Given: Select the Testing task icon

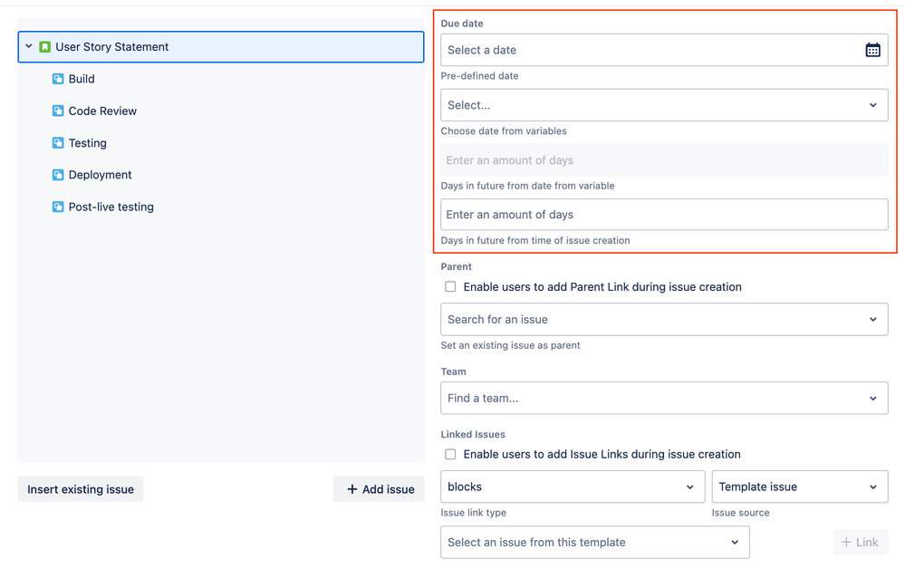Looking at the screenshot, I should coord(56,142).
